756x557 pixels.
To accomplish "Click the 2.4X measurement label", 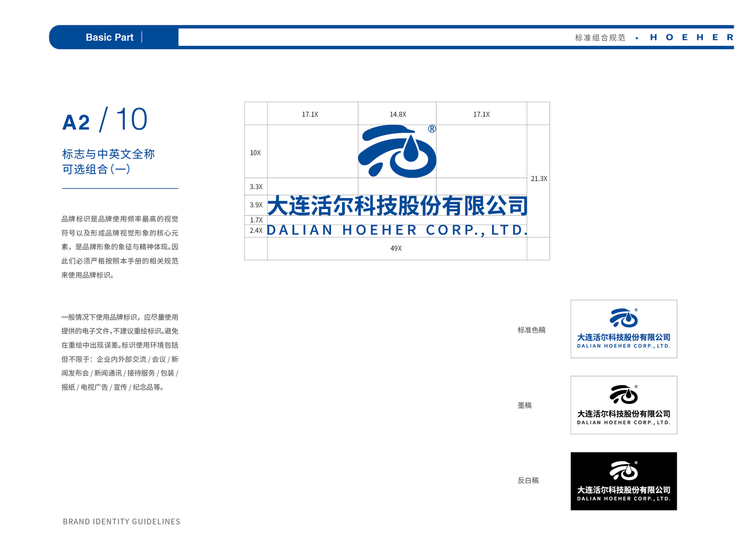I will pyautogui.click(x=256, y=231).
